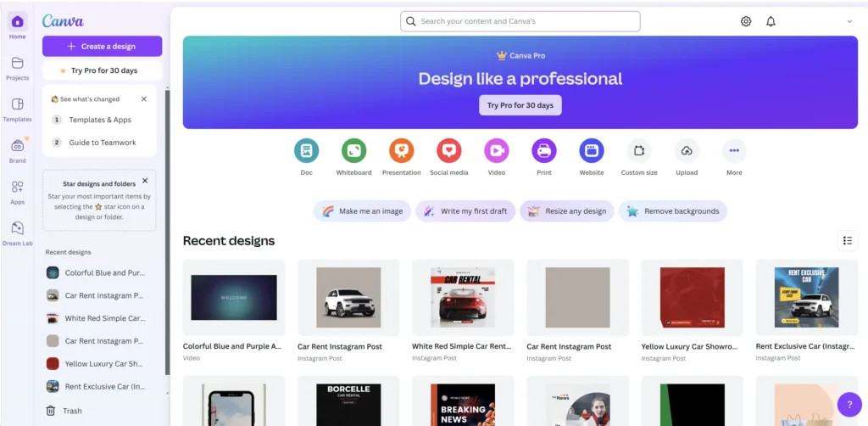Select the Website design icon
Viewport: 868px width, 426px height.
(591, 151)
